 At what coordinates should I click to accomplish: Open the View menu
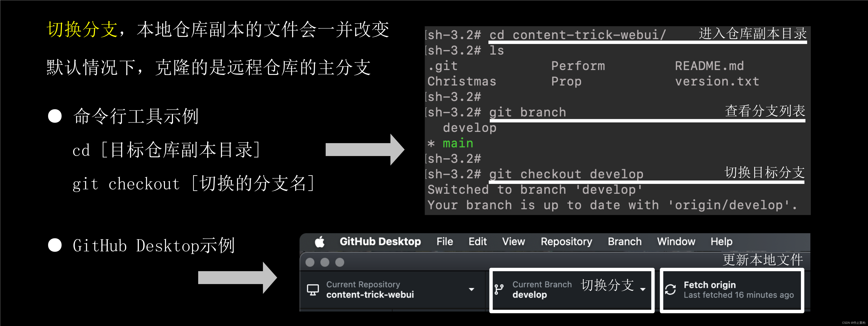point(514,242)
